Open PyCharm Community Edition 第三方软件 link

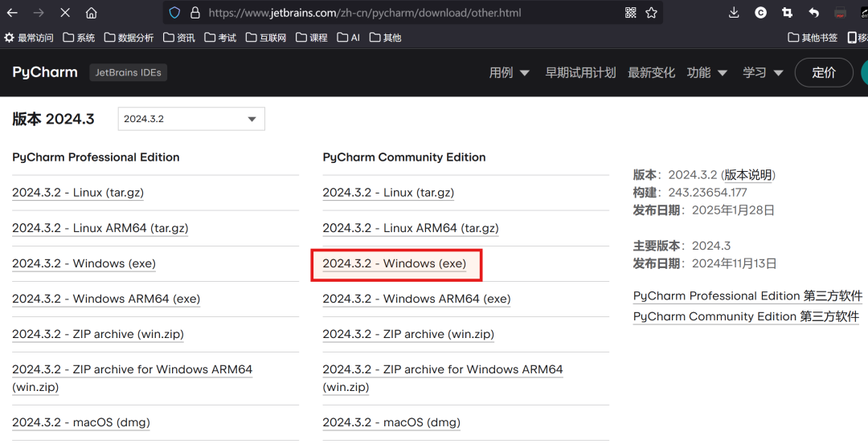pyautogui.click(x=746, y=316)
